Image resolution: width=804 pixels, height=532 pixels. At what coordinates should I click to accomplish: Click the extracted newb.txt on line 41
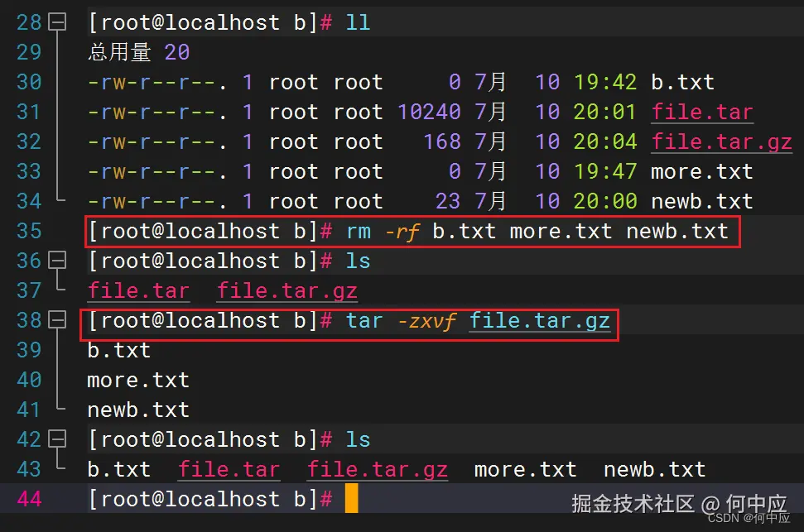pyautogui.click(x=138, y=410)
